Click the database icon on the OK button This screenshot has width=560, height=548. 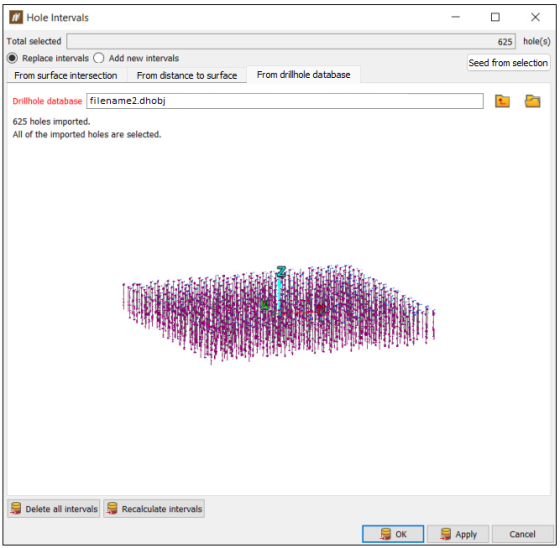(x=385, y=534)
